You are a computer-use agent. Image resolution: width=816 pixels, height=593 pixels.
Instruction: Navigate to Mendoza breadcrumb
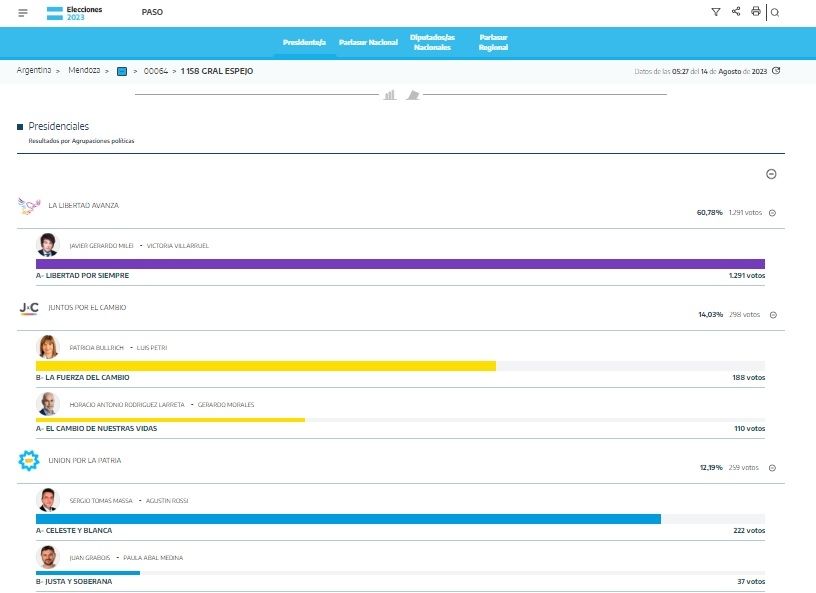[x=84, y=71]
